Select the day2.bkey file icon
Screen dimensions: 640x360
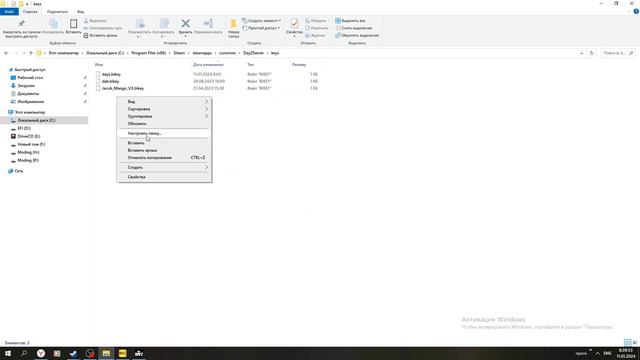point(98,74)
